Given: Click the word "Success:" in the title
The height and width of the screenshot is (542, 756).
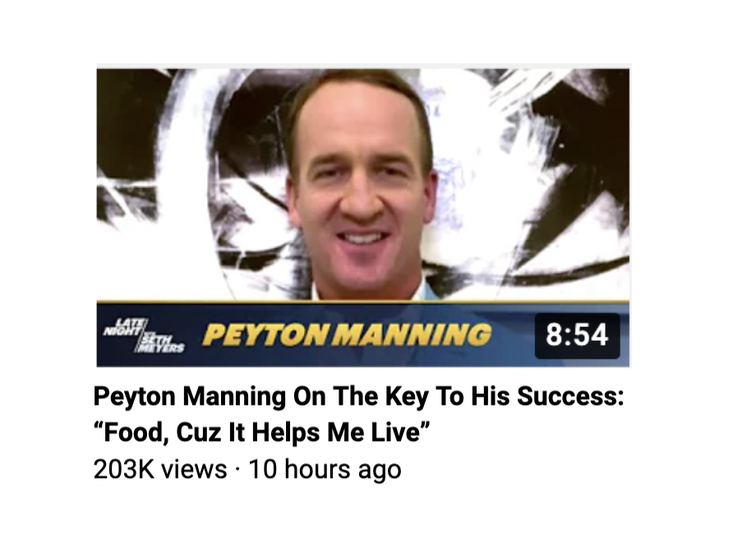Looking at the screenshot, I should [570, 396].
